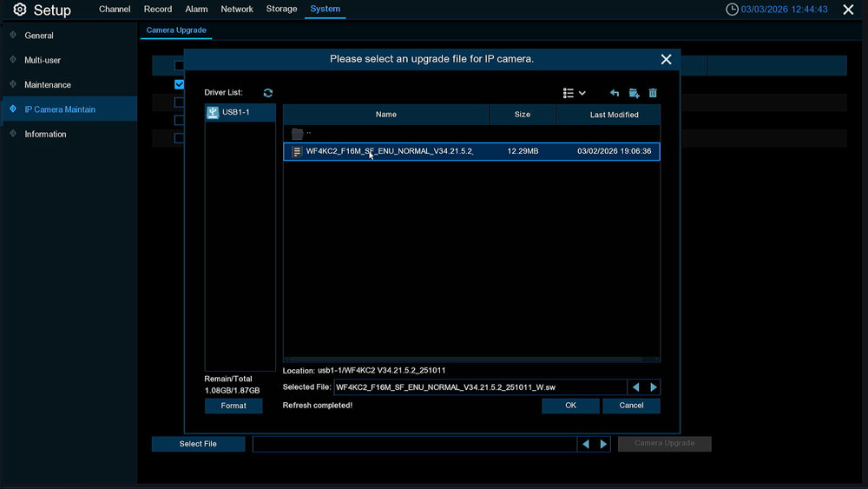Delete selected file with trash icon
This screenshot has width=868, height=489.
(653, 93)
